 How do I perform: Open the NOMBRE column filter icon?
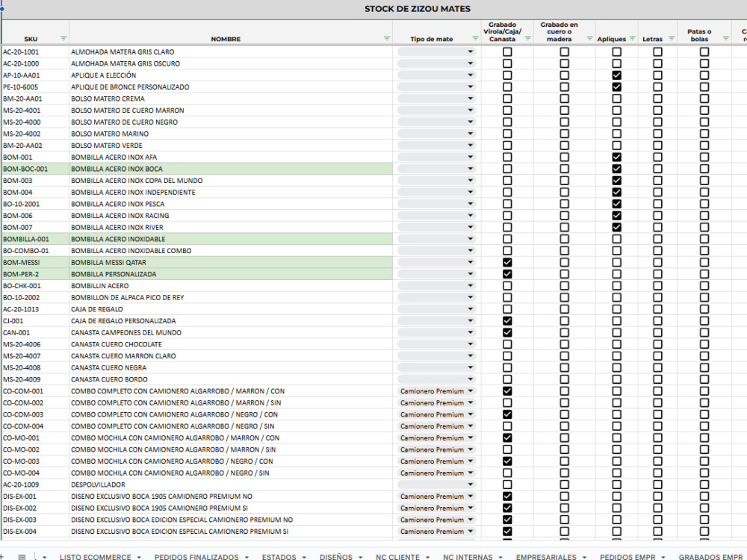pos(387,39)
